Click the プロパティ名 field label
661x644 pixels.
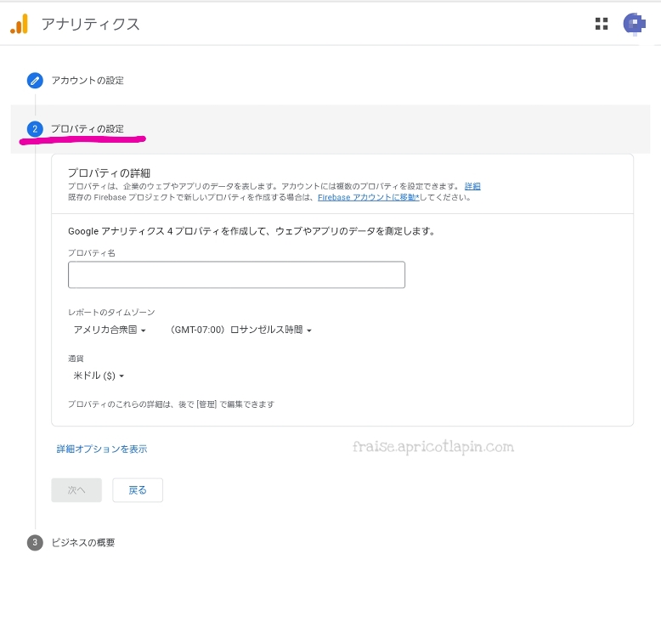(92, 252)
